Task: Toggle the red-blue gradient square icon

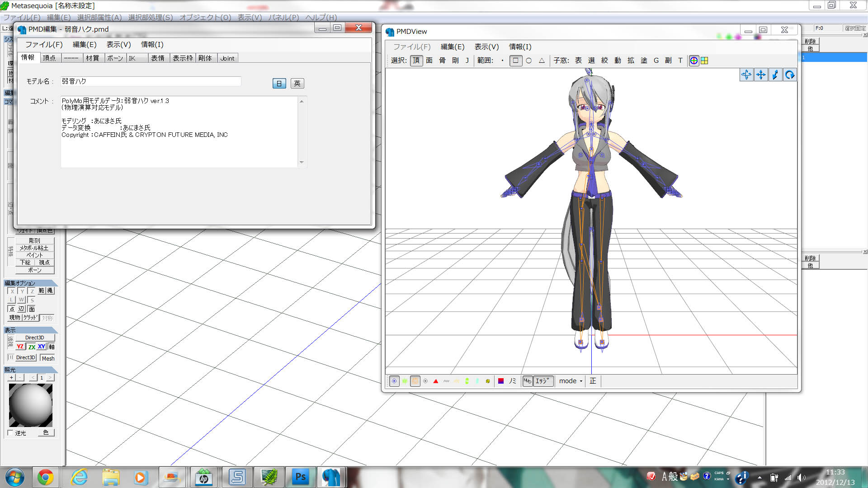Action: click(501, 381)
